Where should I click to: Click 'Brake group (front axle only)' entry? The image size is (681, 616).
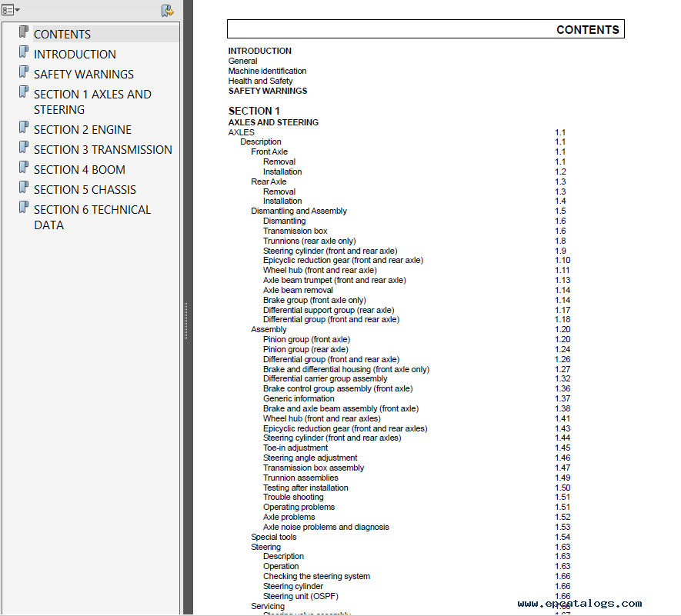[x=315, y=300]
